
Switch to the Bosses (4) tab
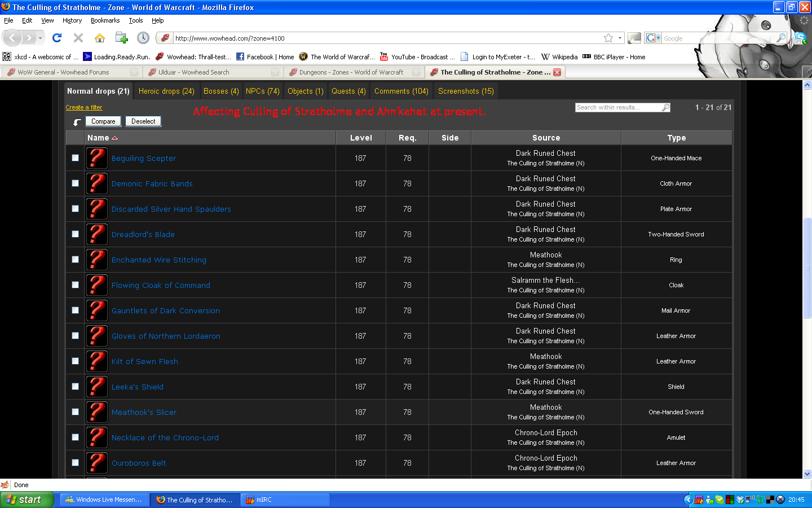tap(221, 91)
